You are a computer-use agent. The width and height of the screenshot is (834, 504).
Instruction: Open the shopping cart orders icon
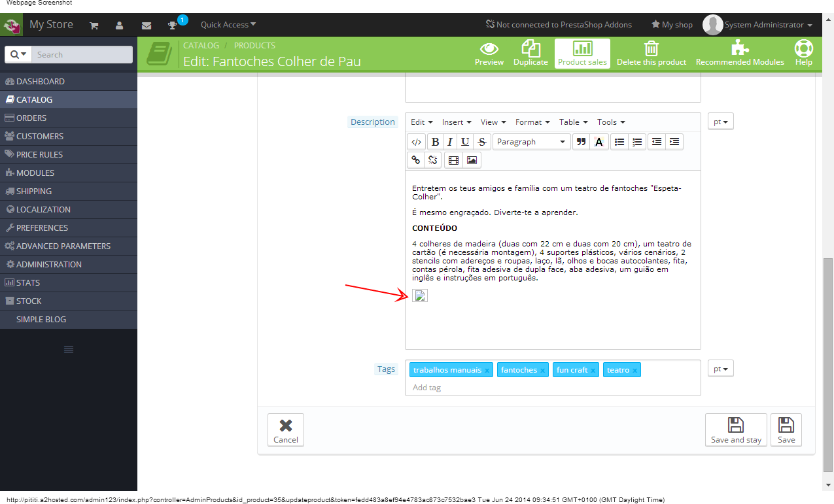(94, 25)
